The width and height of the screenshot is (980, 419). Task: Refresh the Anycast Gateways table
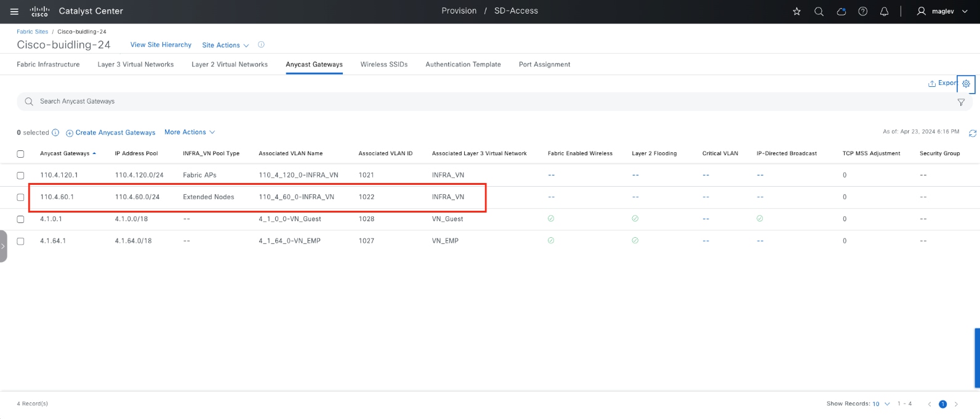[973, 132]
